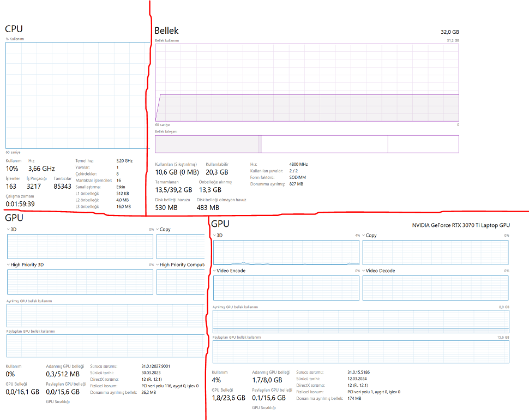Click the NVIDIA driver version 31.0.15.5186
529x420 pixels.
359,373
